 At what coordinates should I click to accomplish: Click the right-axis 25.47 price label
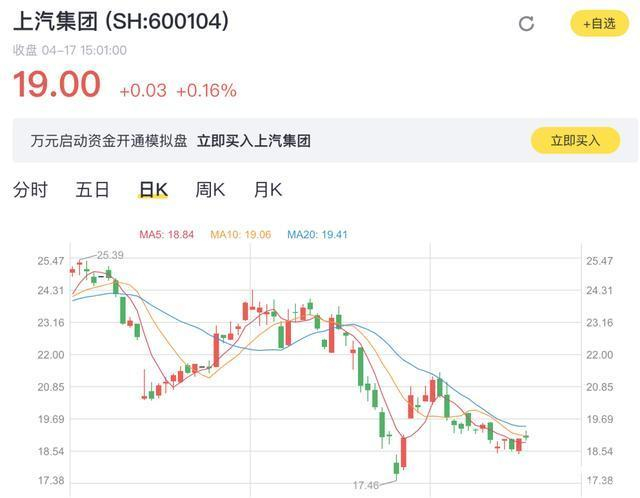(x=598, y=261)
